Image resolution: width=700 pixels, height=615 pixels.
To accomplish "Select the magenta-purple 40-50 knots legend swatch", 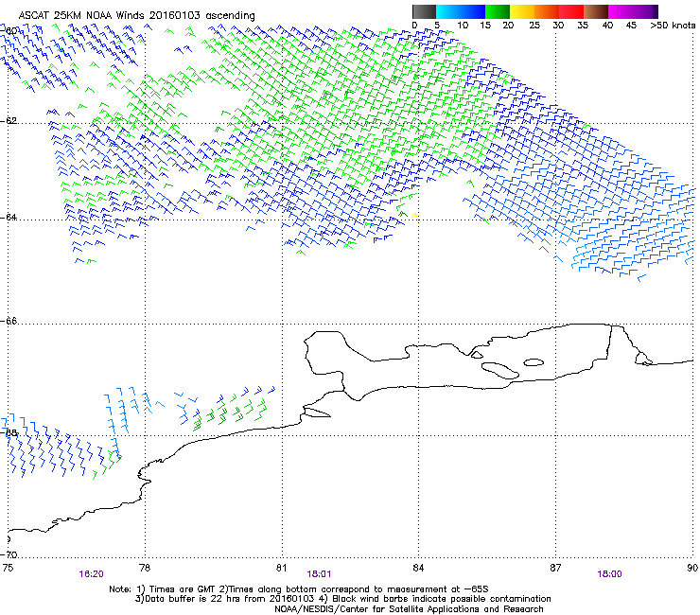I will pos(633,11).
